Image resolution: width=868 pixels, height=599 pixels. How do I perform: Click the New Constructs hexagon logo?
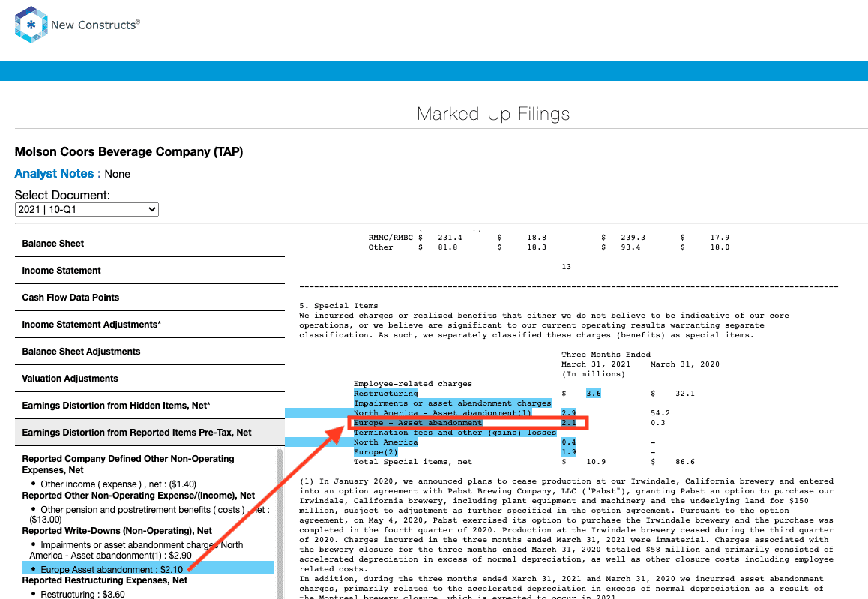click(31, 25)
